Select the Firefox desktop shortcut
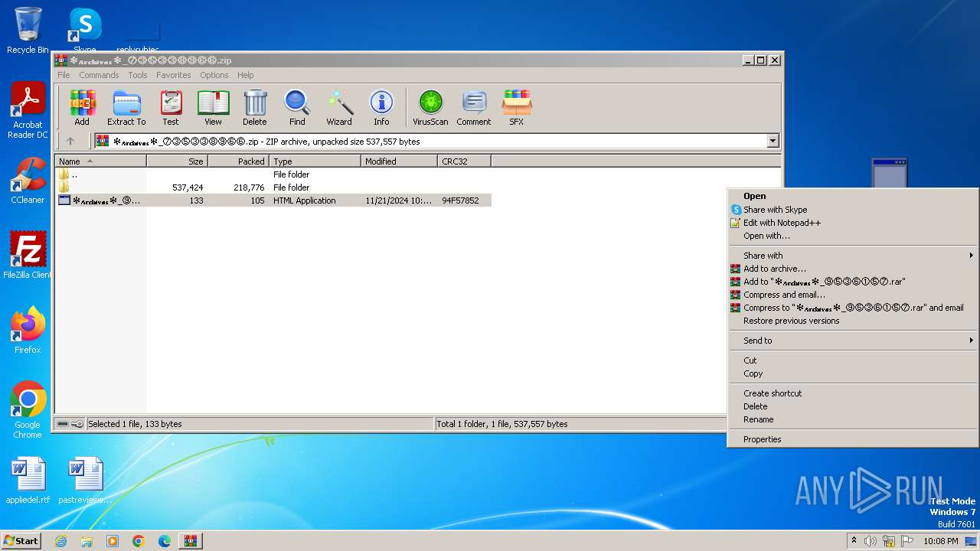The image size is (980, 551). [x=28, y=330]
